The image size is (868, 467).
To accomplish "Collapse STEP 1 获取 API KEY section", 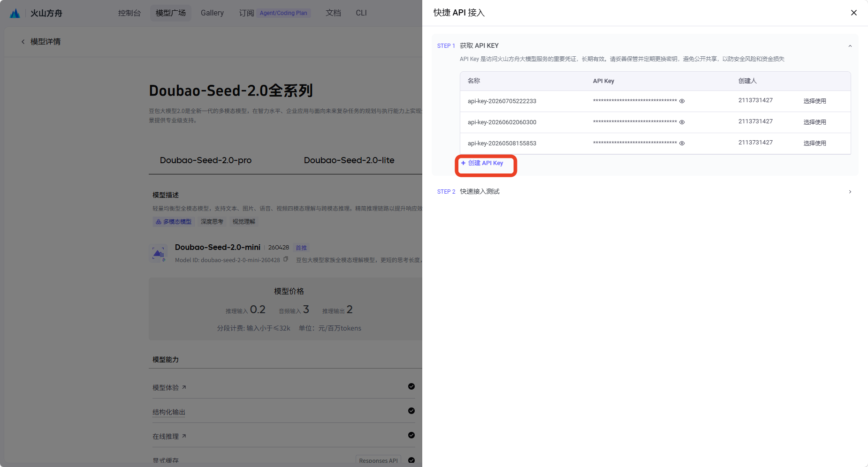I will pos(850,46).
